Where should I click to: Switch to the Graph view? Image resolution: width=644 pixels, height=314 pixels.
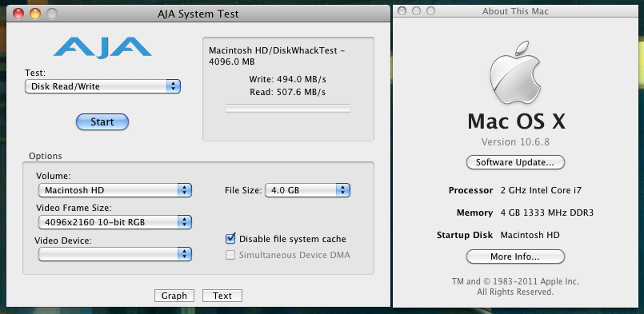tap(174, 296)
